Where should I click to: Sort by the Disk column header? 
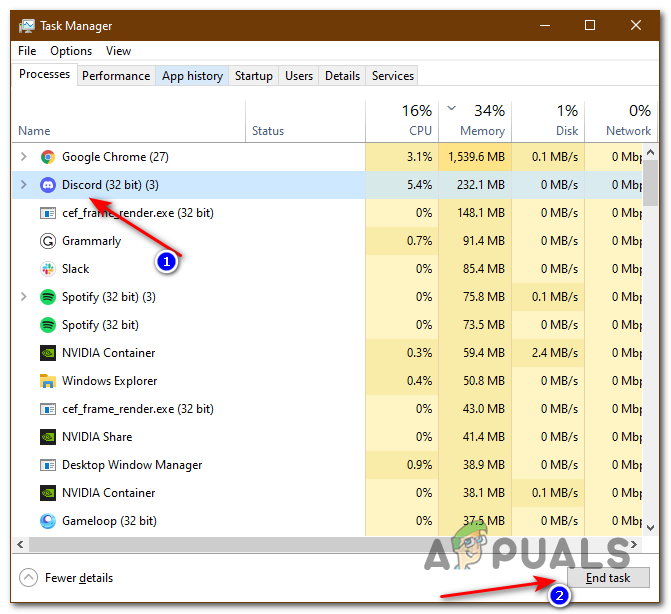click(548, 122)
